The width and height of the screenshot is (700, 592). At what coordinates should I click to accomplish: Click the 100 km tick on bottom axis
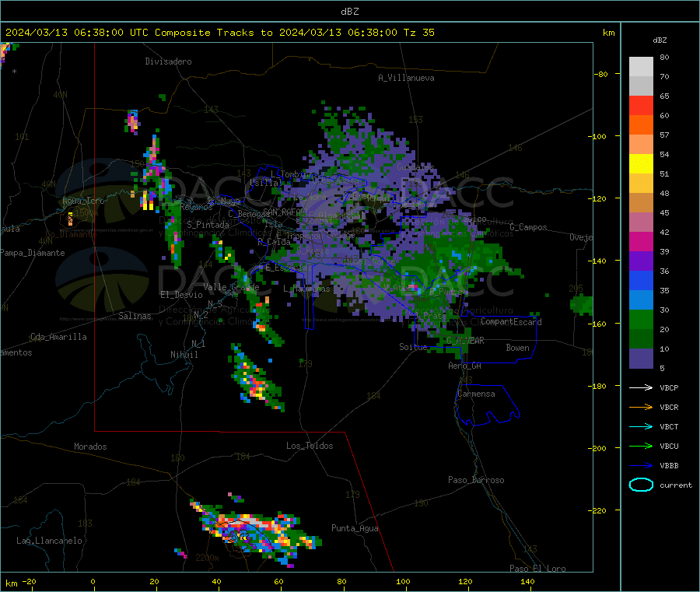click(403, 581)
